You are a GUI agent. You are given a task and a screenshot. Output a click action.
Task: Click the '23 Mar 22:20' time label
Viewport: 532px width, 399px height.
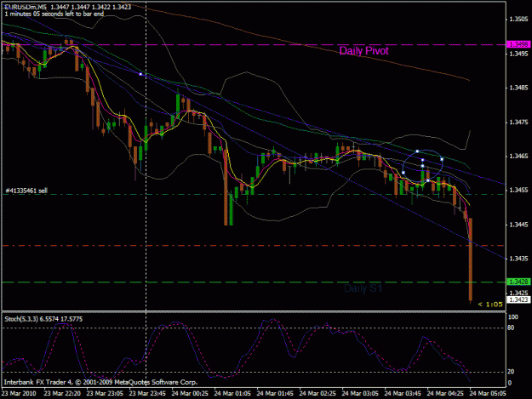[62, 393]
